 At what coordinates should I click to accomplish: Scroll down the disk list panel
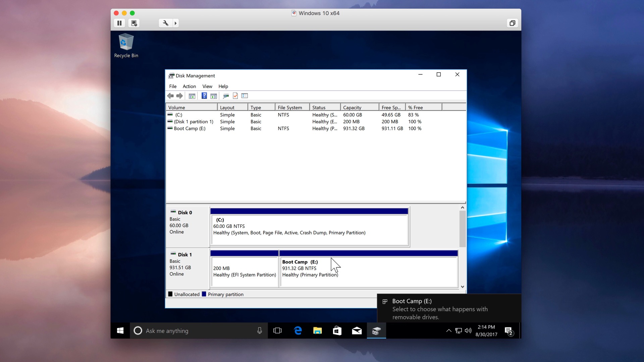point(462,287)
